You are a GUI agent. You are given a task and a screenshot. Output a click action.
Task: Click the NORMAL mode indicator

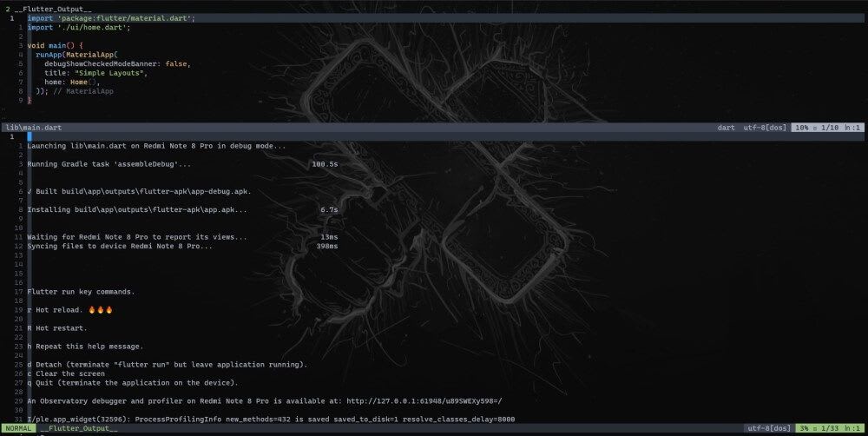18,428
